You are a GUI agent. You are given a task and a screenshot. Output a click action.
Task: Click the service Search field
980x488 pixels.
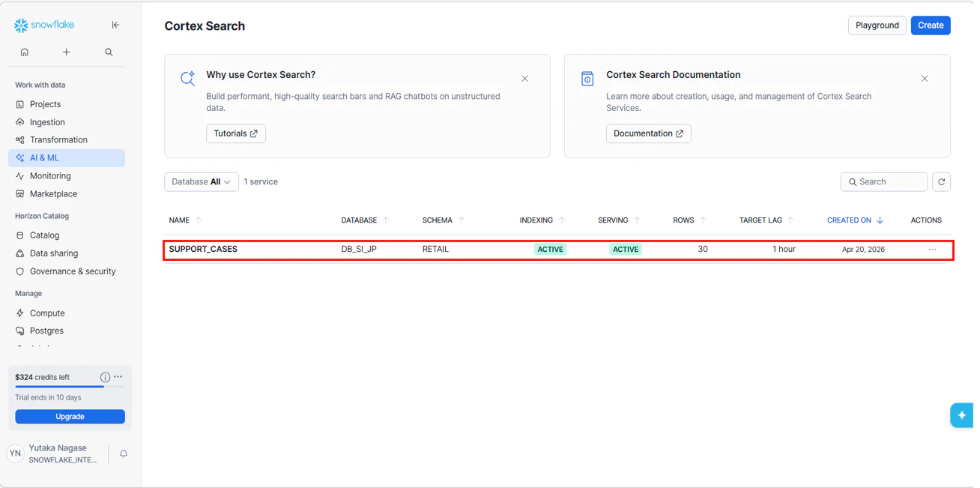click(x=884, y=182)
